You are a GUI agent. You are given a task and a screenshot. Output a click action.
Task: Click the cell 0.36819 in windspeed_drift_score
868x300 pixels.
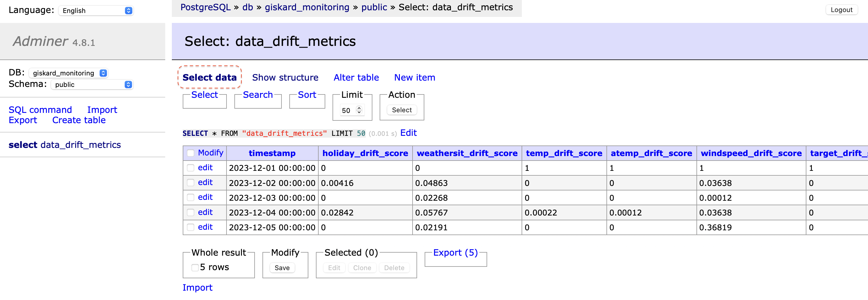[x=751, y=227]
